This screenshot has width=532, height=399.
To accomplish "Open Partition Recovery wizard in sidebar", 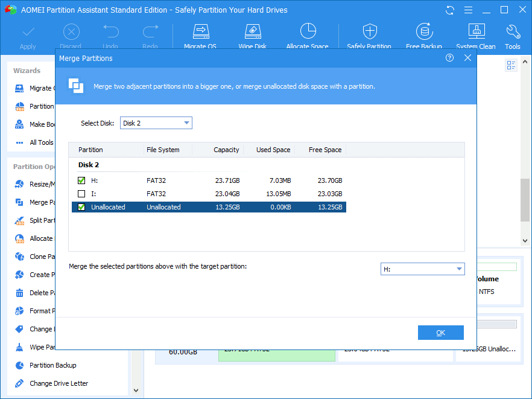I will tap(34, 106).
